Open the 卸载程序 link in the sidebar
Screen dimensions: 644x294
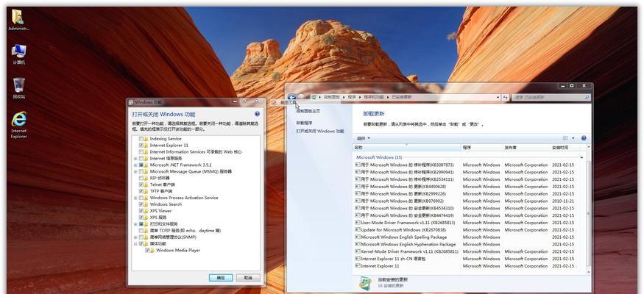coord(305,123)
